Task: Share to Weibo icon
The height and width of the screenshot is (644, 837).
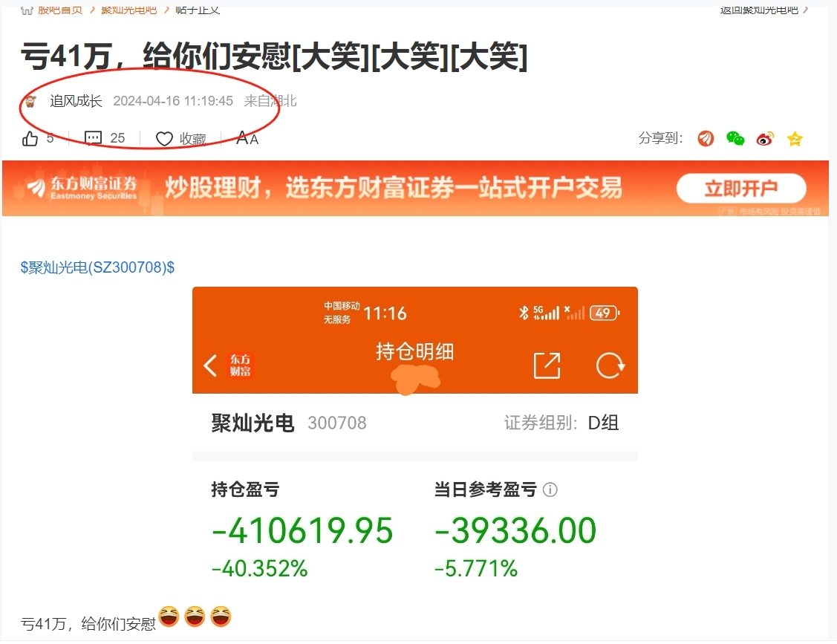Action: 765,139
